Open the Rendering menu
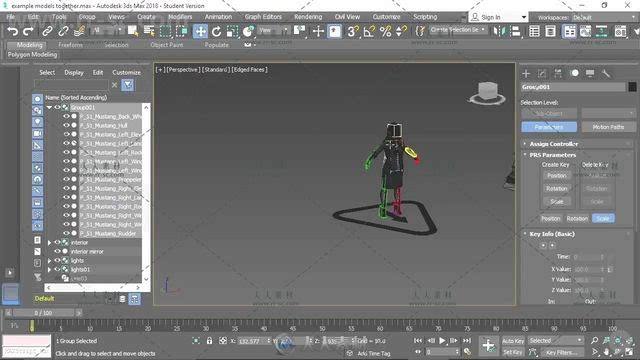The width and height of the screenshot is (640, 360). [x=308, y=17]
